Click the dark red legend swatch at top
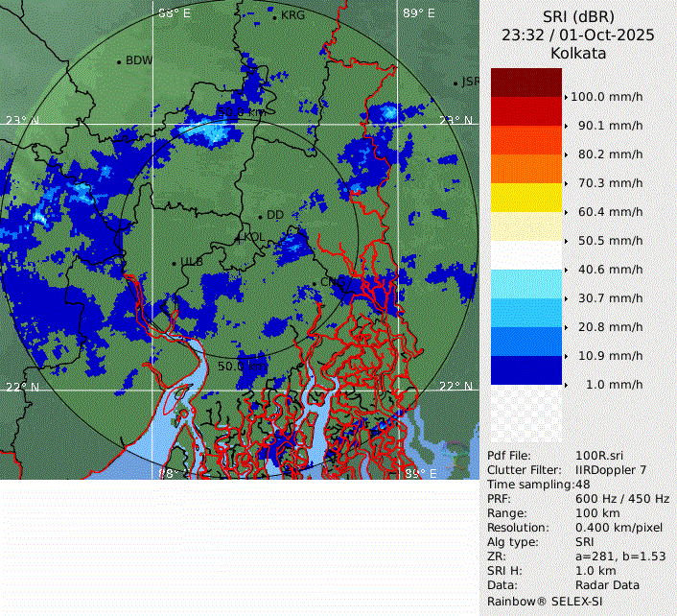 point(525,82)
